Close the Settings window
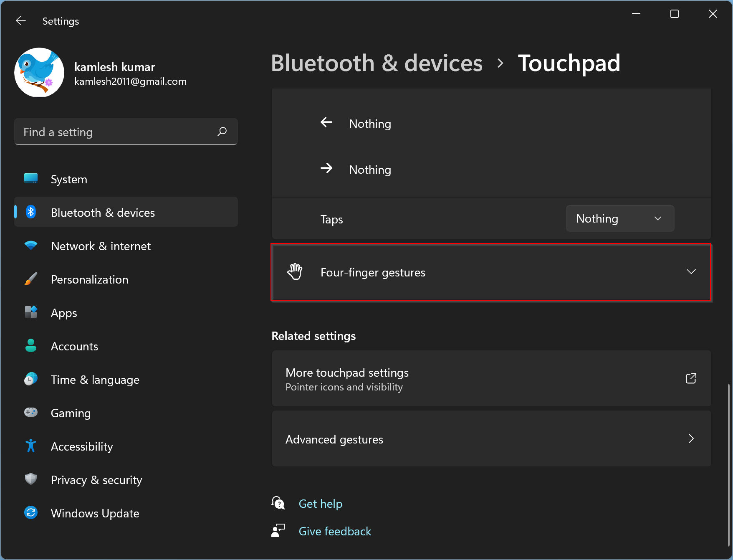The image size is (733, 560). click(x=713, y=14)
